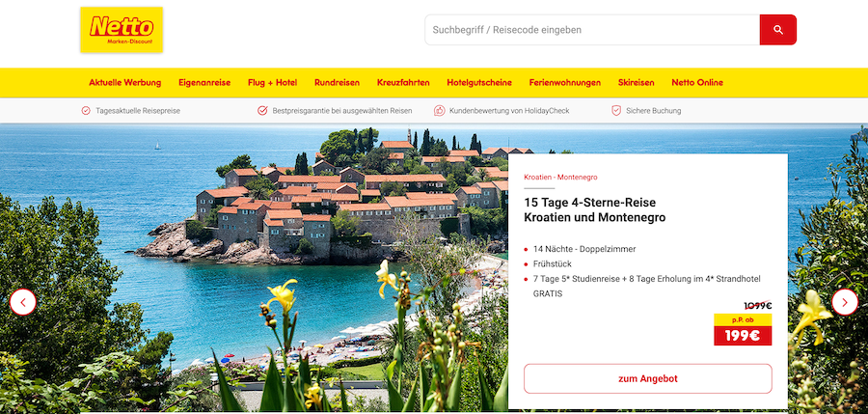The image size is (868, 414).
Task: Click the Bestpreisgarantie checkmark icon
Action: tap(262, 111)
